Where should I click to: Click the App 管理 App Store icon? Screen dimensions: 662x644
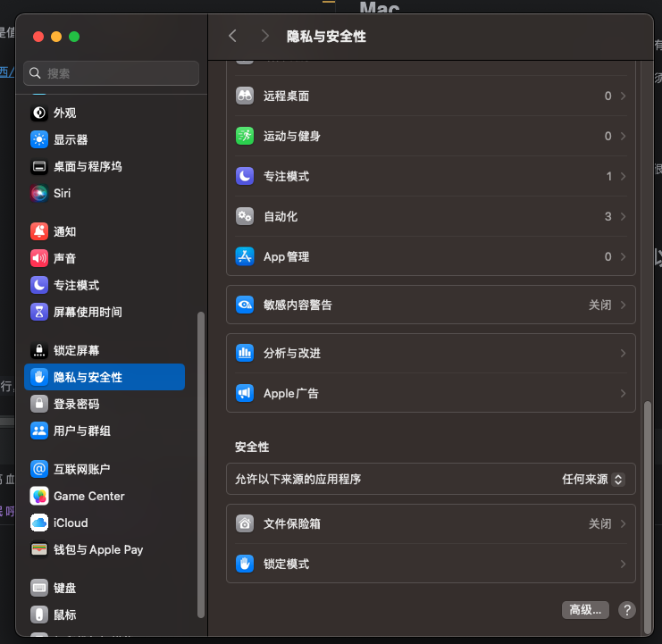pos(245,256)
